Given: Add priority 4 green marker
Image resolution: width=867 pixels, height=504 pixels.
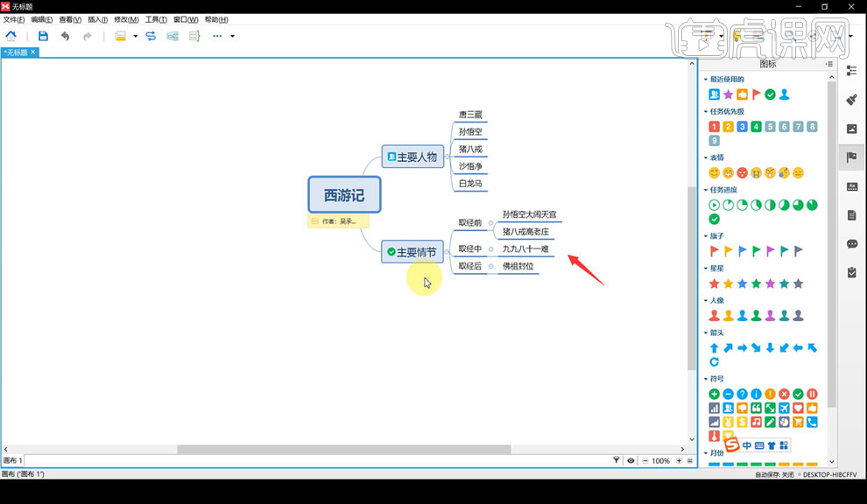Looking at the screenshot, I should [756, 127].
